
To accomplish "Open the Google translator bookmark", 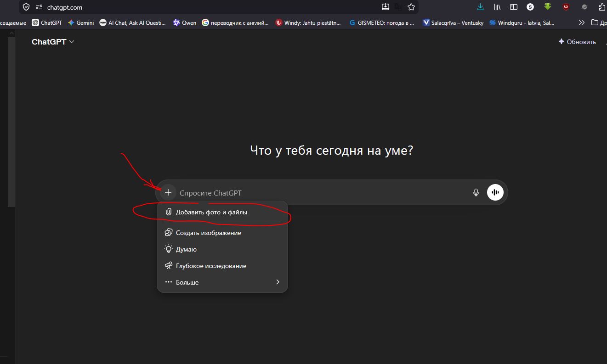I will 235,22.
